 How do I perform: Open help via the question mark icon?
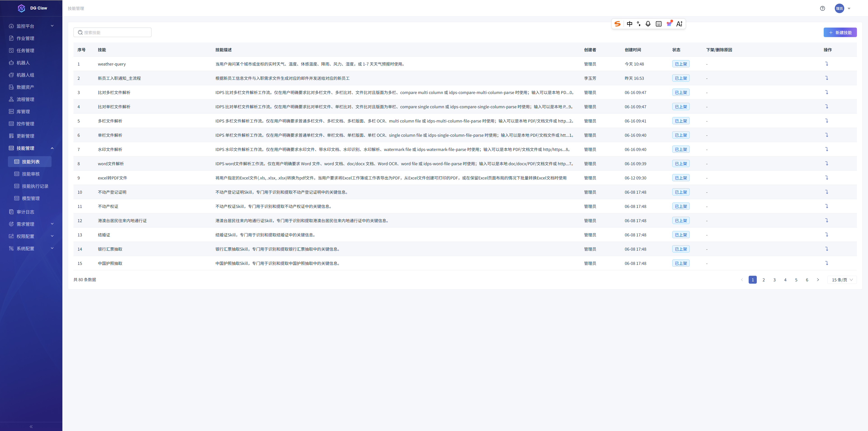click(823, 8)
